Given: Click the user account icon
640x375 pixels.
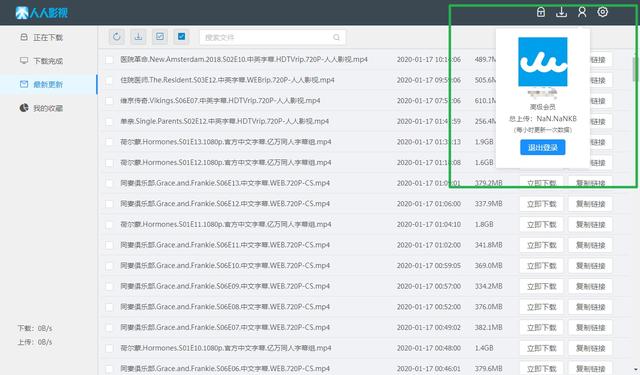Looking at the screenshot, I should (582, 12).
